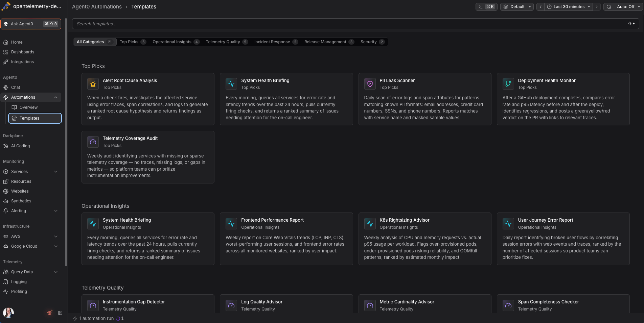Click the Alert Root Cause Analysis siren icon
Viewport: 644px width, 323px height.
pyautogui.click(x=93, y=84)
